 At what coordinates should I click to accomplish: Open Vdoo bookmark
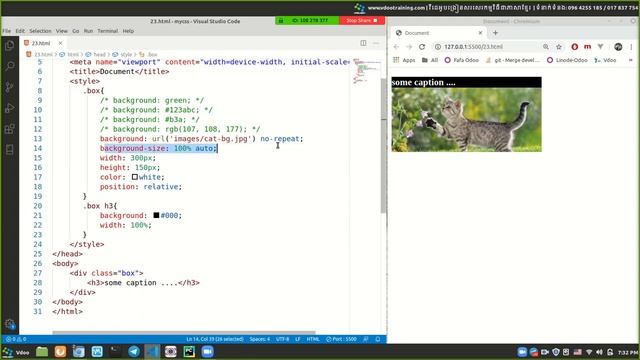[x=605, y=60]
